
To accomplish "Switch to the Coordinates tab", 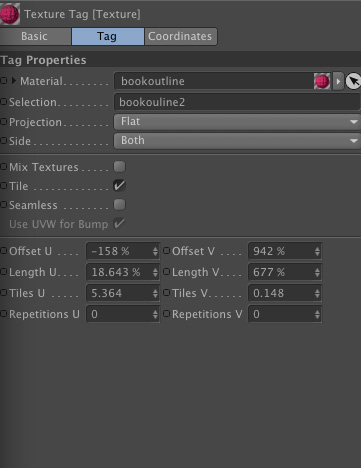I will (180, 36).
